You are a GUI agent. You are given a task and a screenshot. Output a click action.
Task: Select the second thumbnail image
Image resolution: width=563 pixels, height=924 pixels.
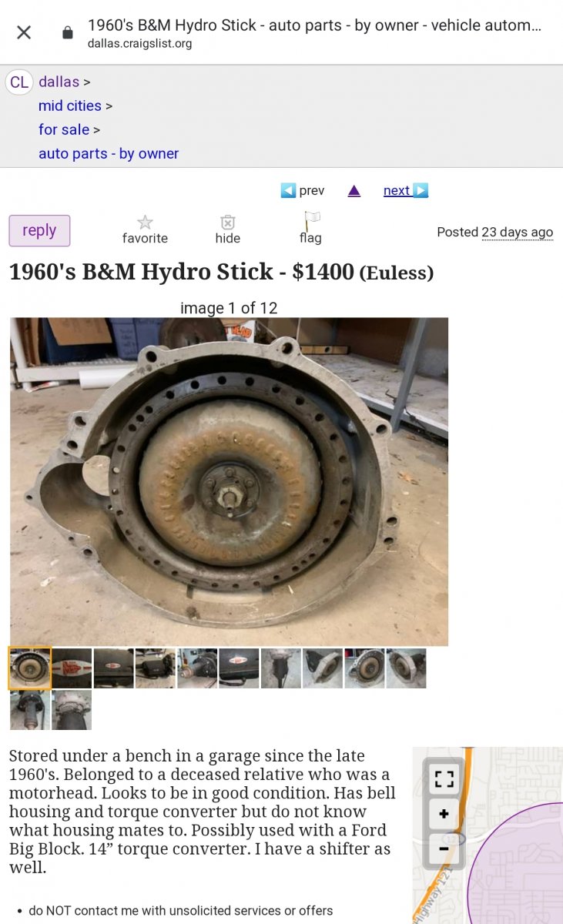pyautogui.click(x=72, y=668)
